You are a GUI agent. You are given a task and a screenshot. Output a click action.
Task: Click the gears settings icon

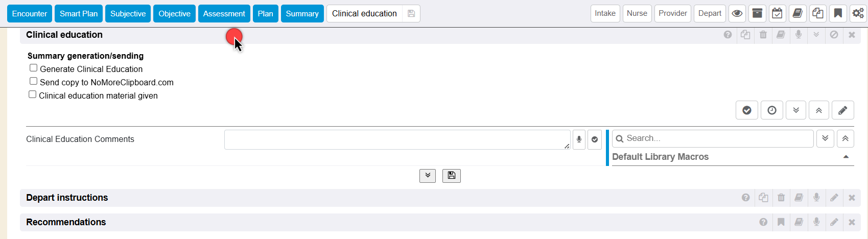[858, 14]
